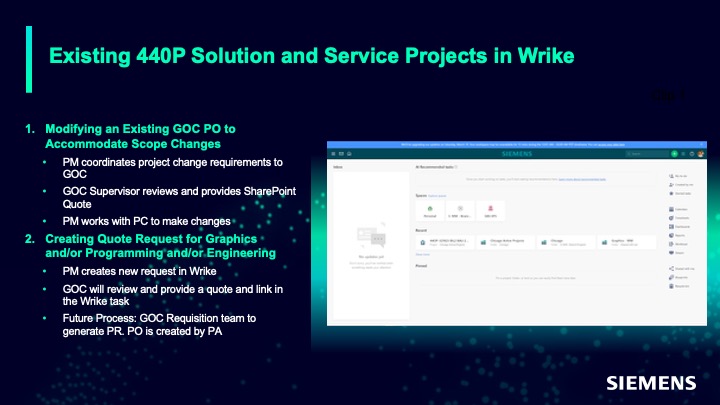Open Shared with me in right sidebar
Viewport: 720px width, 405px height.
[x=682, y=269]
